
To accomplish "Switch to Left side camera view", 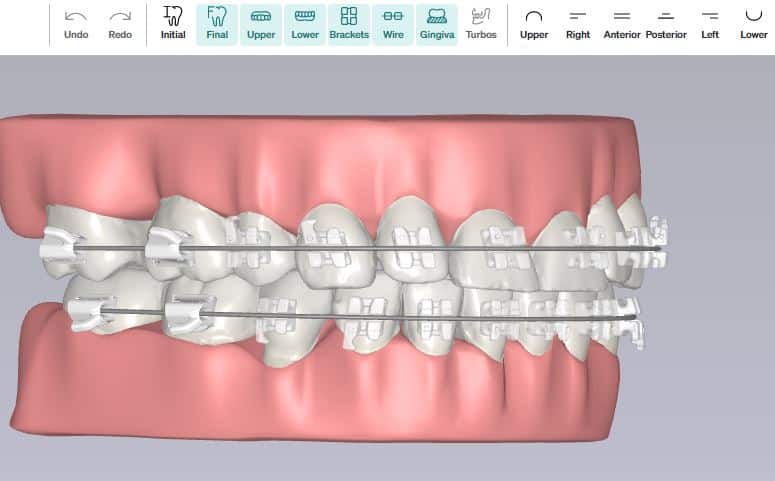I will 710,24.
